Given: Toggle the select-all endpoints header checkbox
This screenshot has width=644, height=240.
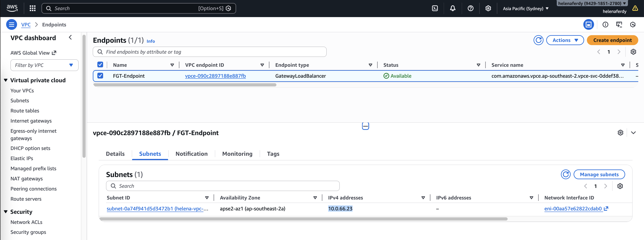Looking at the screenshot, I should (100, 65).
